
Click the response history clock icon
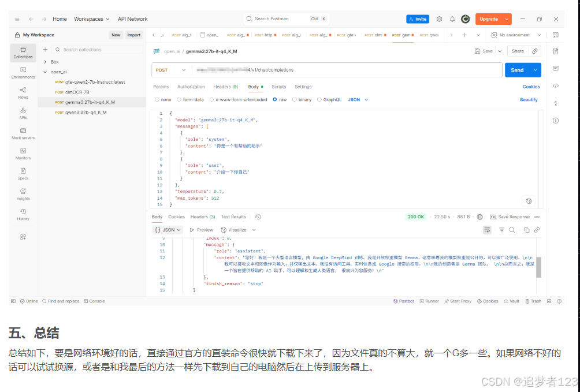pyautogui.click(x=258, y=216)
